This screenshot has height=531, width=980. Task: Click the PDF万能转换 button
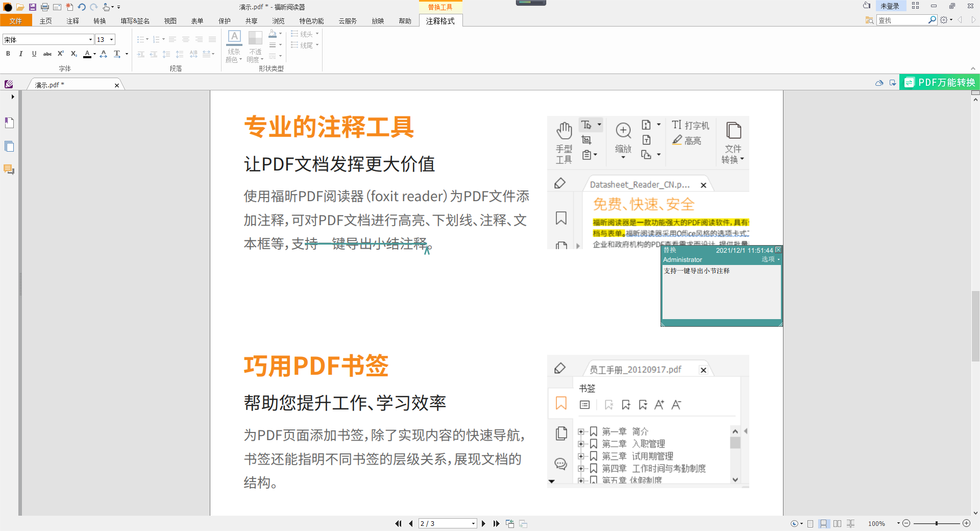click(939, 82)
